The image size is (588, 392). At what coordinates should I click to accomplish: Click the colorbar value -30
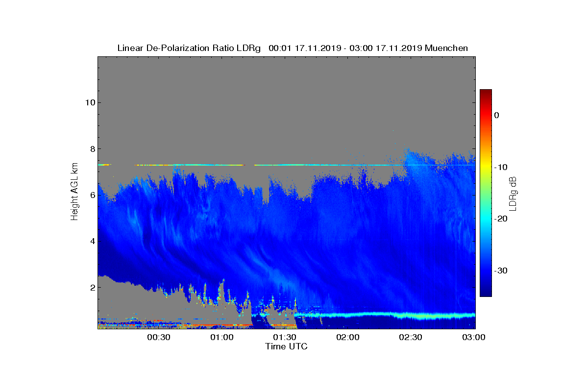tap(501, 271)
